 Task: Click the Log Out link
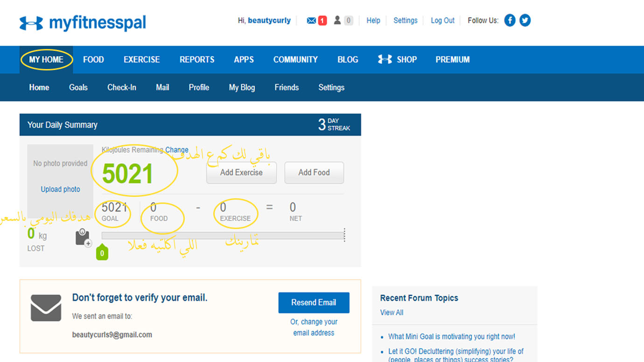coord(442,21)
